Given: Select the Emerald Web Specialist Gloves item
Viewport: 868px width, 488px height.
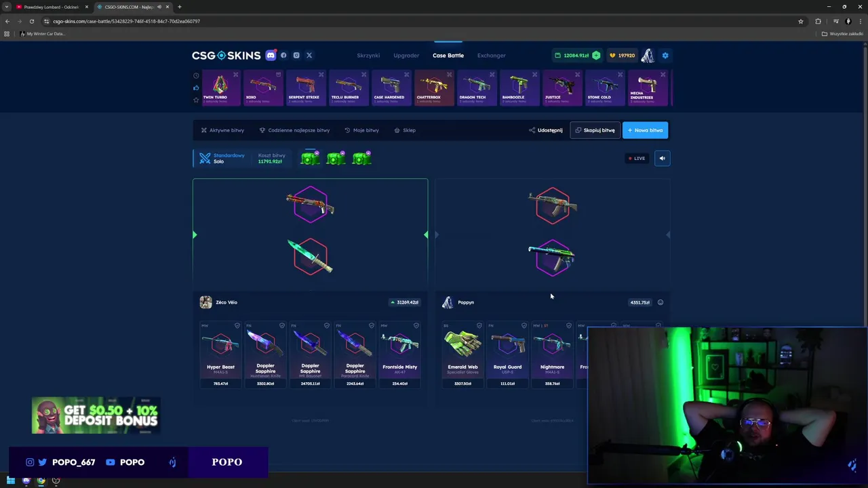Looking at the screenshot, I should tap(462, 354).
